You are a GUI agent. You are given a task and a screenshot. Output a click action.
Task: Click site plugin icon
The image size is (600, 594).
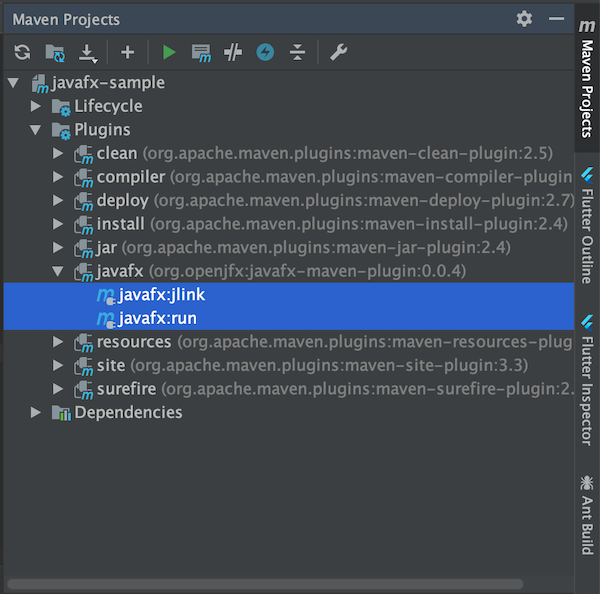(x=83, y=367)
